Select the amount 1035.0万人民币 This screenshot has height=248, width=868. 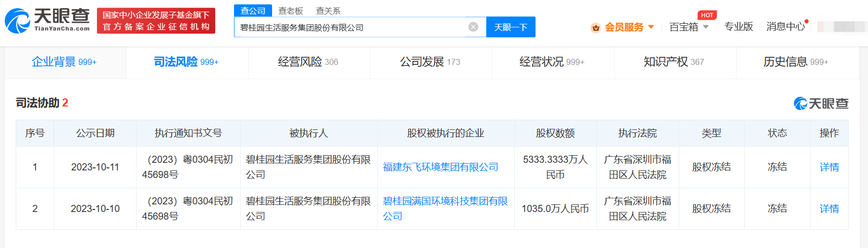[x=555, y=208]
